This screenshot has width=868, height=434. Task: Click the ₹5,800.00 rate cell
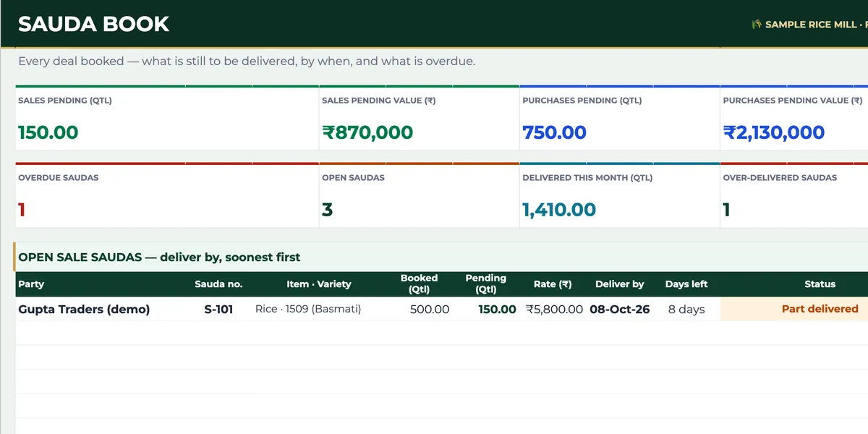point(555,309)
